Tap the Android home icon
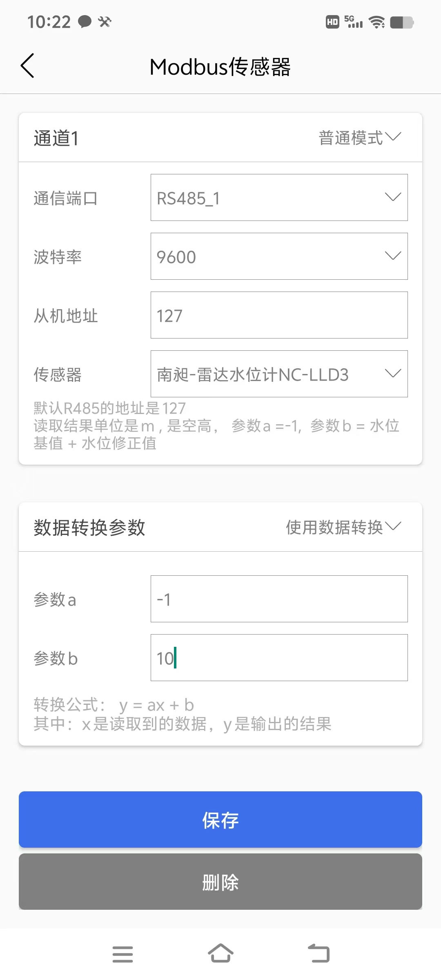Screen dimensions: 441x980 point(220,953)
